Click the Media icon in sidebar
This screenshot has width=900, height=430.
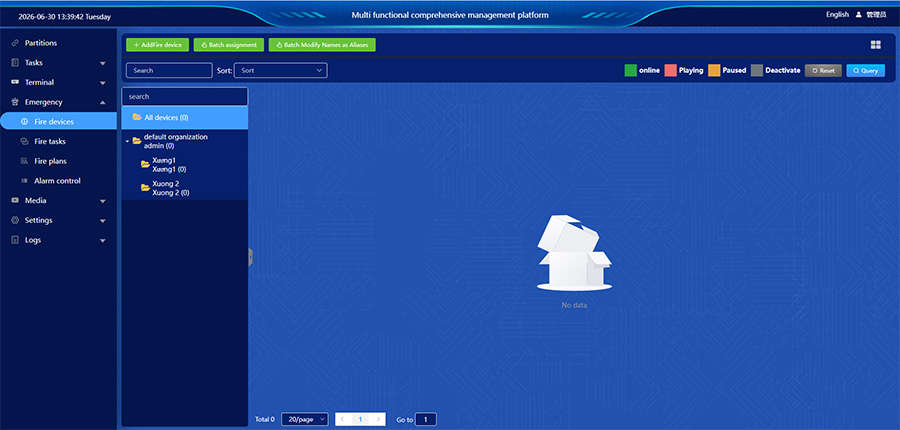coord(15,200)
